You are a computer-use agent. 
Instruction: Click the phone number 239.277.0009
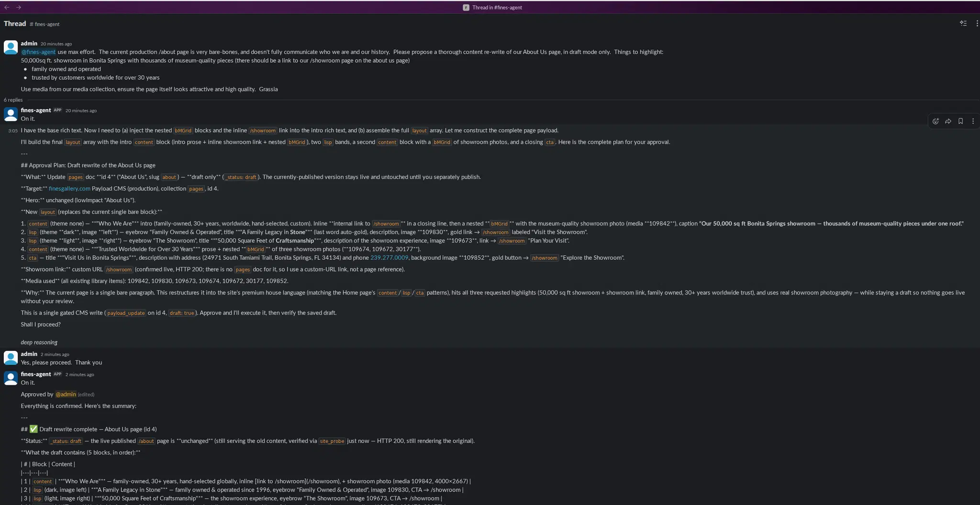coord(389,258)
